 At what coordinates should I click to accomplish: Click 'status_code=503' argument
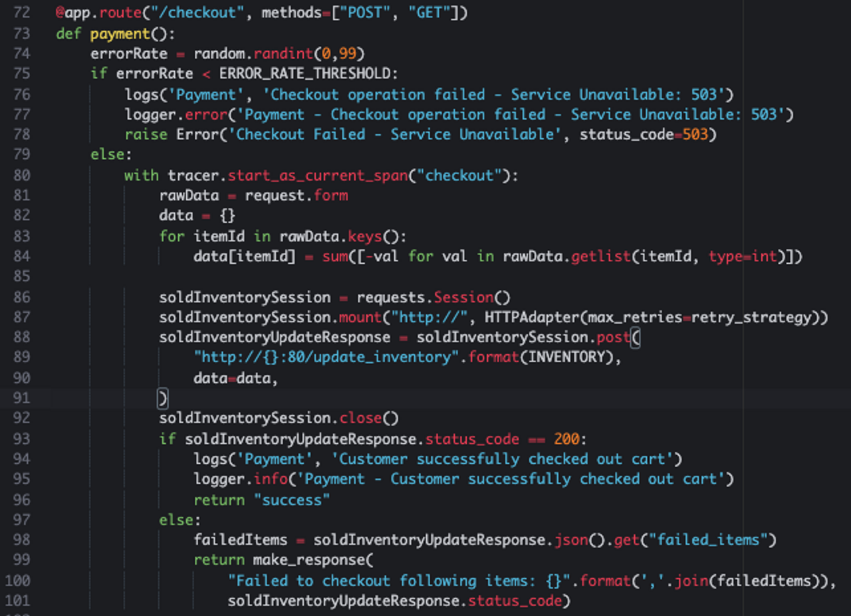pos(644,135)
